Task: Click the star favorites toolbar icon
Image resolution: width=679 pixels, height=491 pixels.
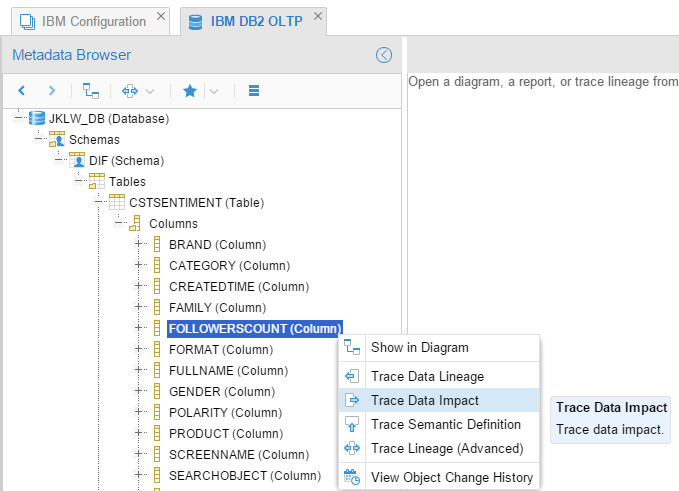Action: pos(190,91)
